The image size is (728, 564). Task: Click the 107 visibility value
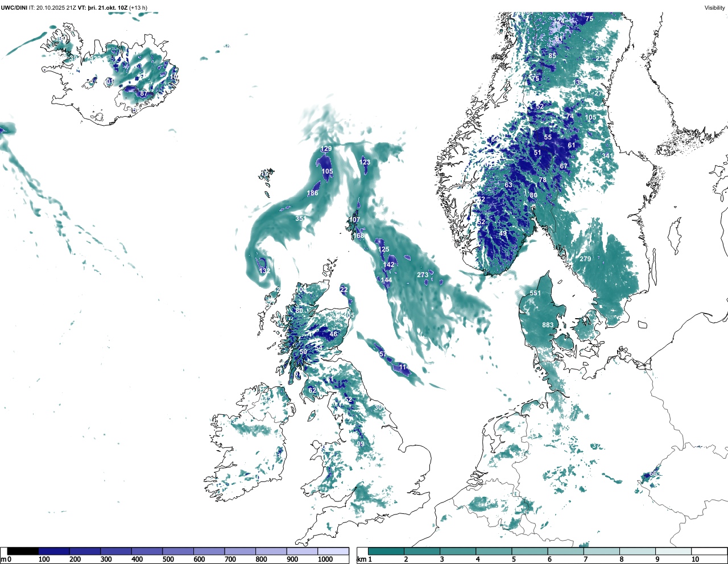tap(354, 220)
